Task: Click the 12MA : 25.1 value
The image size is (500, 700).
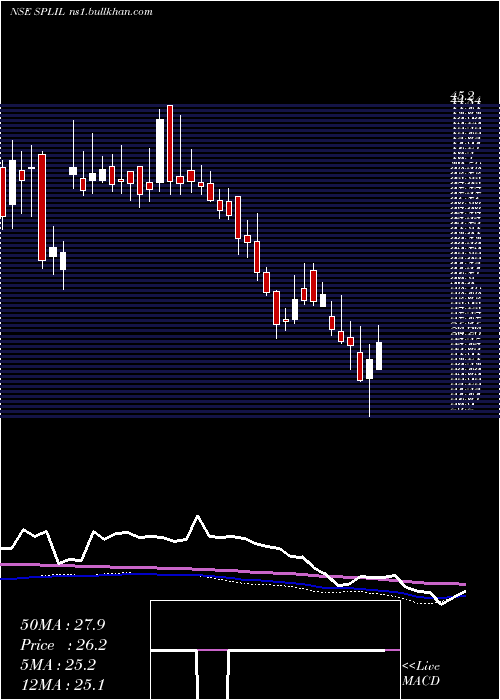Action: click(x=62, y=684)
